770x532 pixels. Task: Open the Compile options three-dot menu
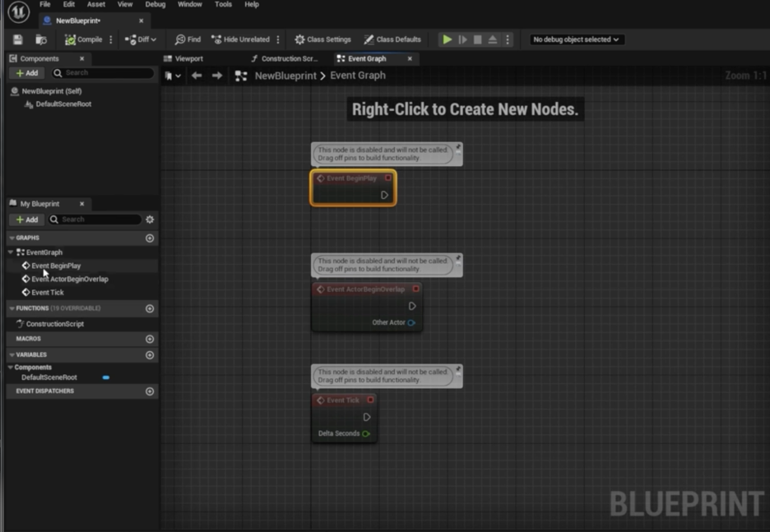coord(111,39)
